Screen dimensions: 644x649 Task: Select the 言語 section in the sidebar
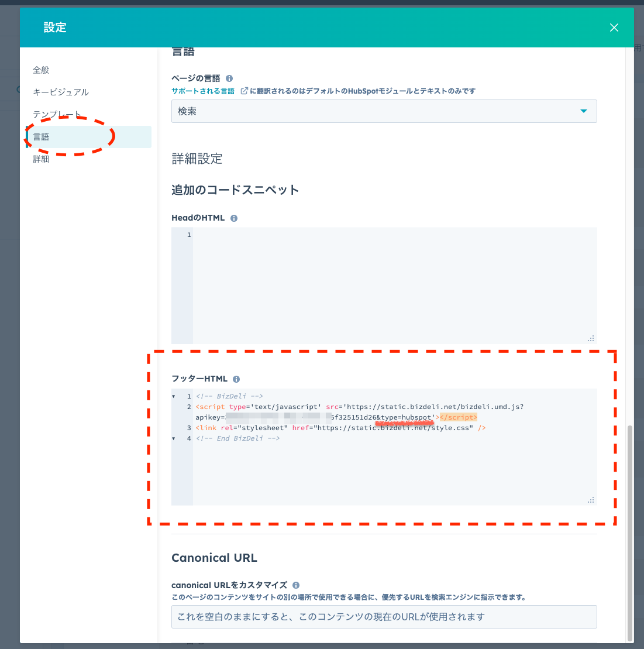[x=41, y=137]
